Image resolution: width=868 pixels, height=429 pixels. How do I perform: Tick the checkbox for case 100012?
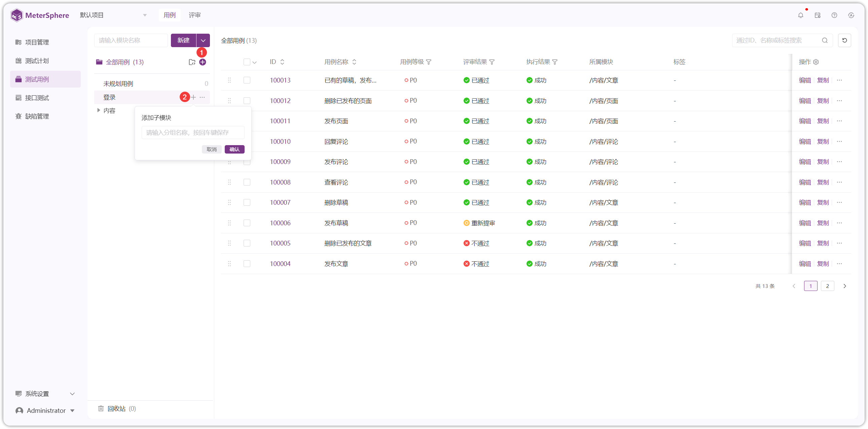[x=247, y=101]
